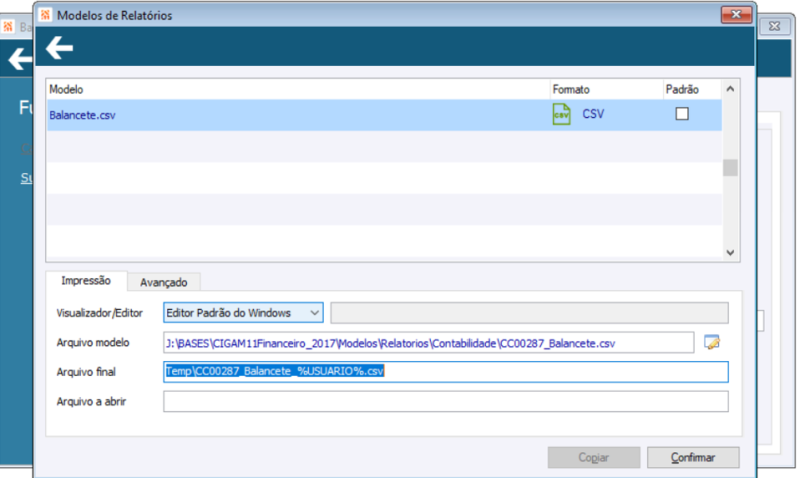Screen dimensions: 800x478
Task: Click the Arquivo final input field
Action: [x=446, y=372]
